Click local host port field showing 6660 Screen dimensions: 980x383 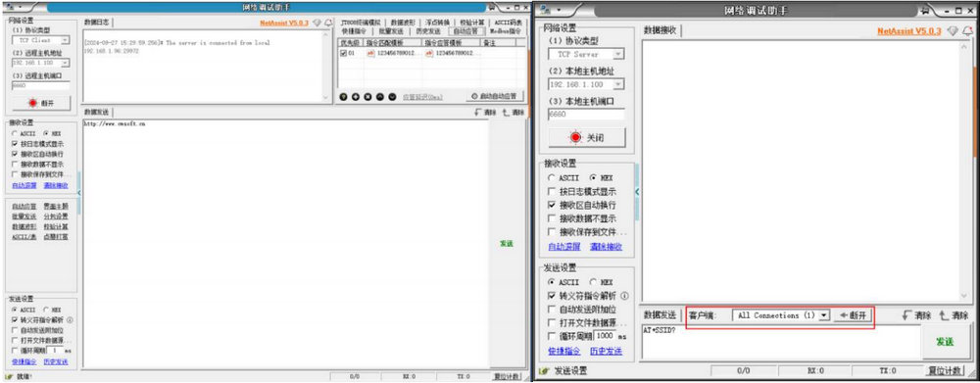point(586,115)
